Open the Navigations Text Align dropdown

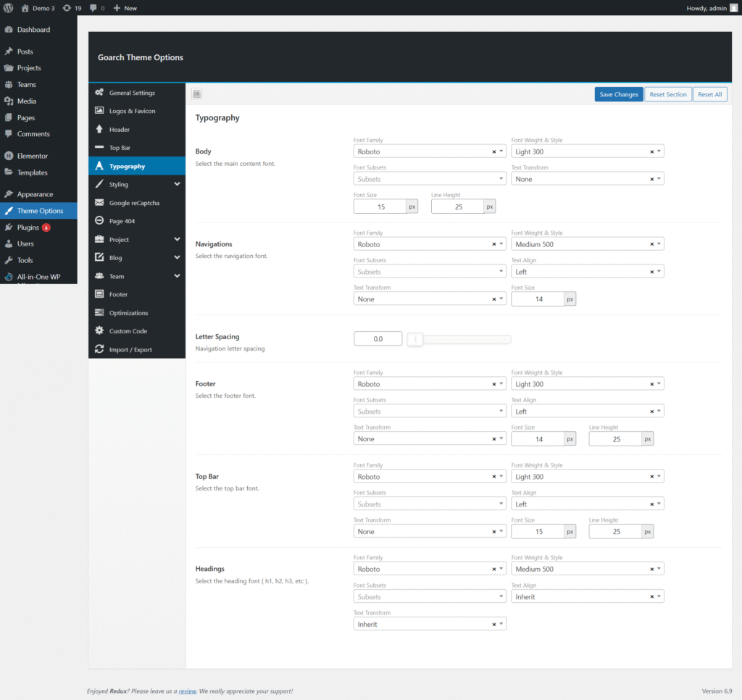pyautogui.click(x=587, y=272)
